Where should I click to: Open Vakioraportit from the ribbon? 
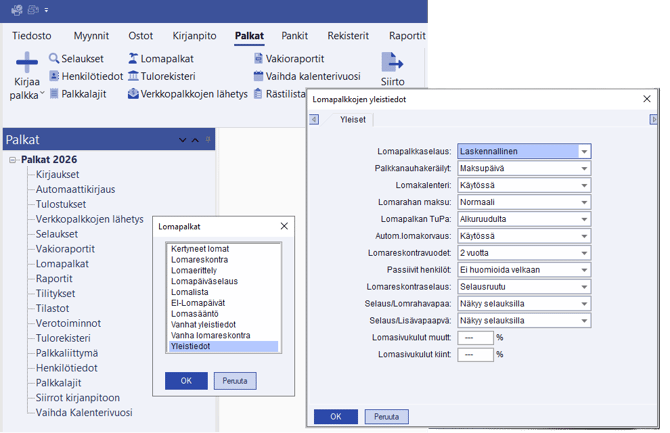[x=258, y=59]
